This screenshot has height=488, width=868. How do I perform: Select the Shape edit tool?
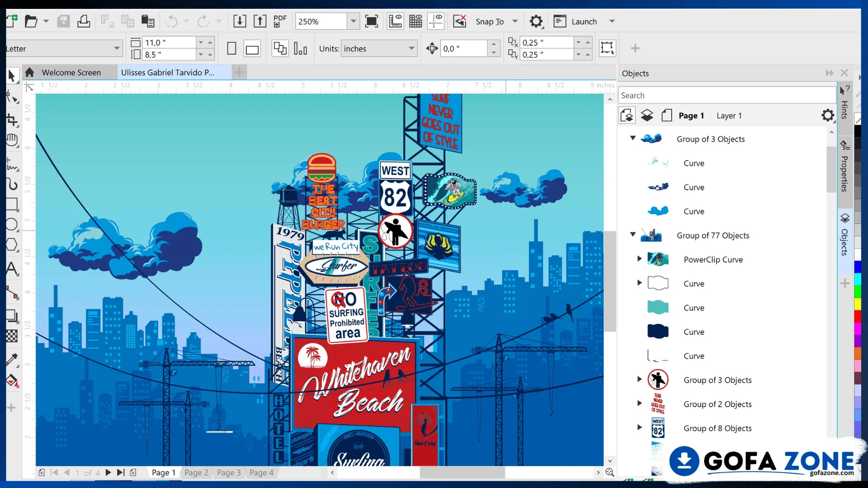[12, 97]
